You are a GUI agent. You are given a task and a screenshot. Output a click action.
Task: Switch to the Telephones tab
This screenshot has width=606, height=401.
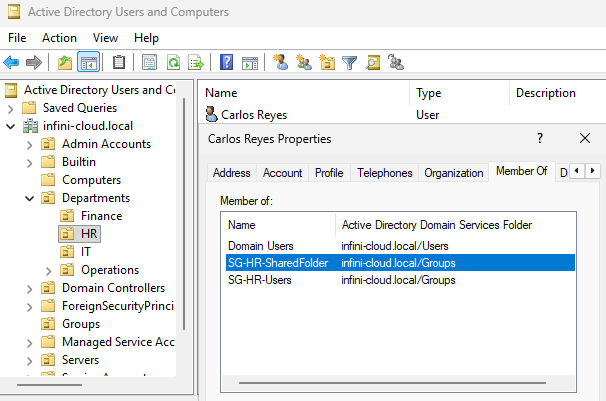[385, 173]
